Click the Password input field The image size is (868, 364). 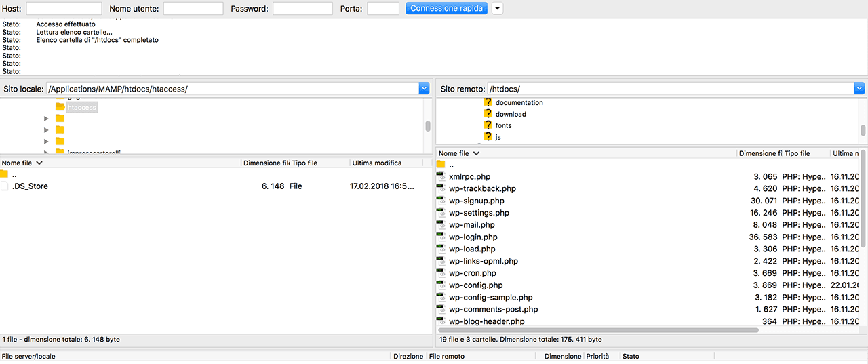302,8
